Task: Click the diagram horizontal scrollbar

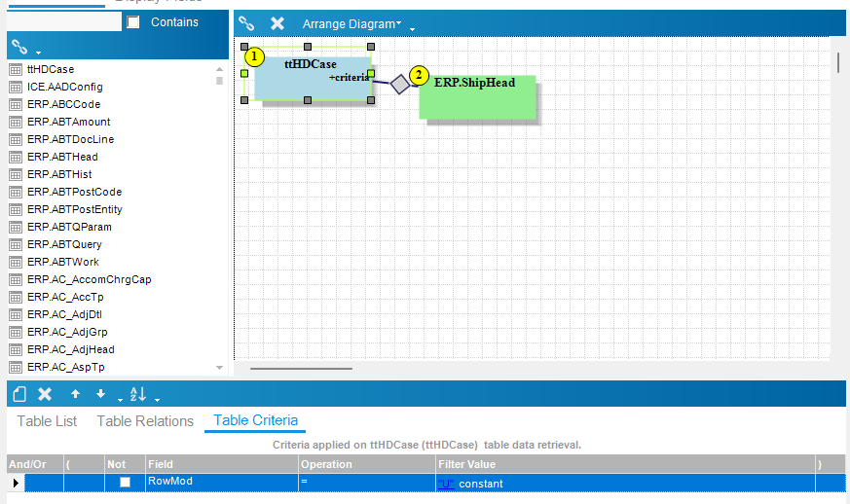Action: [x=301, y=369]
